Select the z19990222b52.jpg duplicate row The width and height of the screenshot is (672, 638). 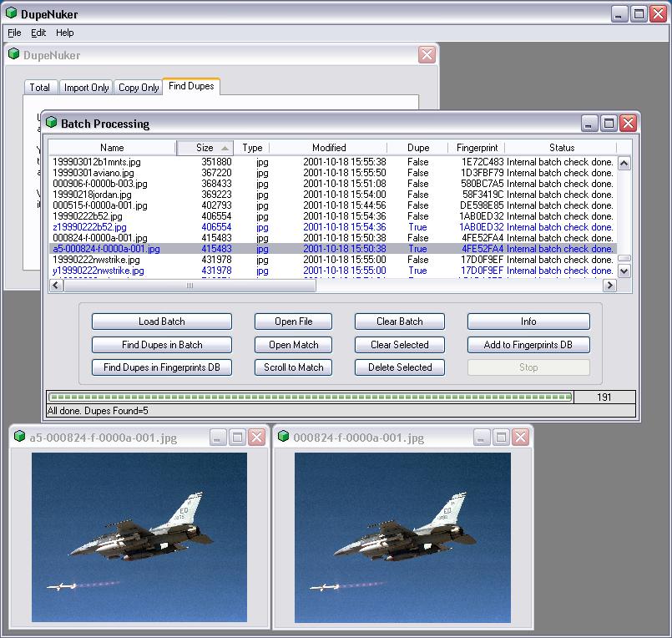click(89, 227)
